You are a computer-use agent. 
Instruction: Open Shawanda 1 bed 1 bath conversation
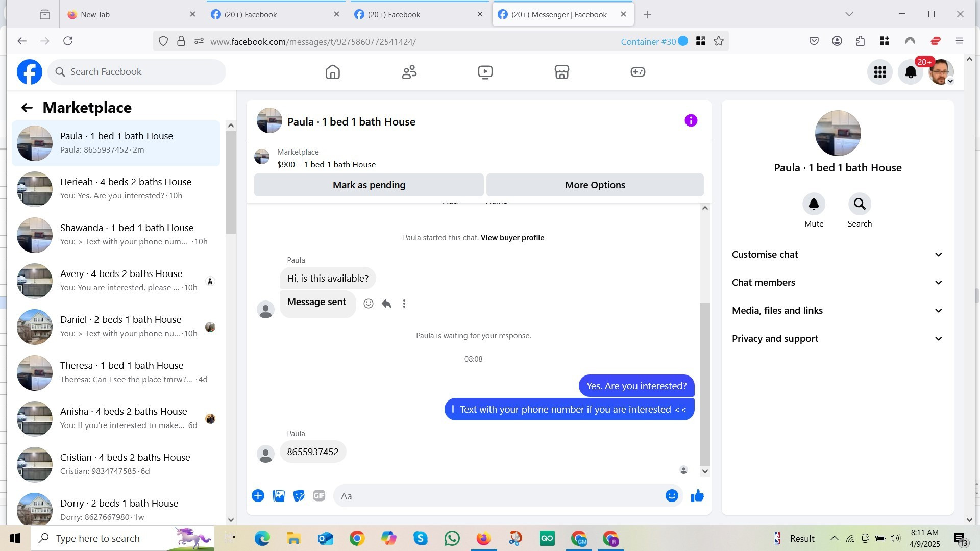pos(116,235)
